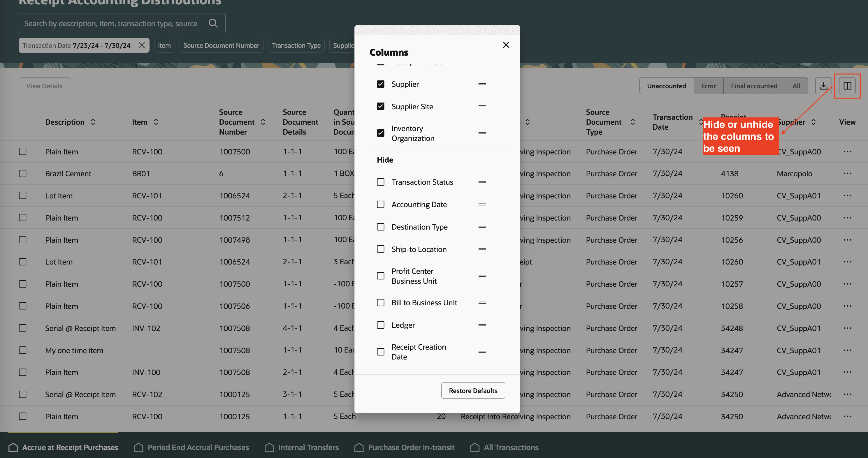Viewport: 868px width, 458px height.
Task: Open row actions for receipt 10257
Action: pyautogui.click(x=847, y=284)
